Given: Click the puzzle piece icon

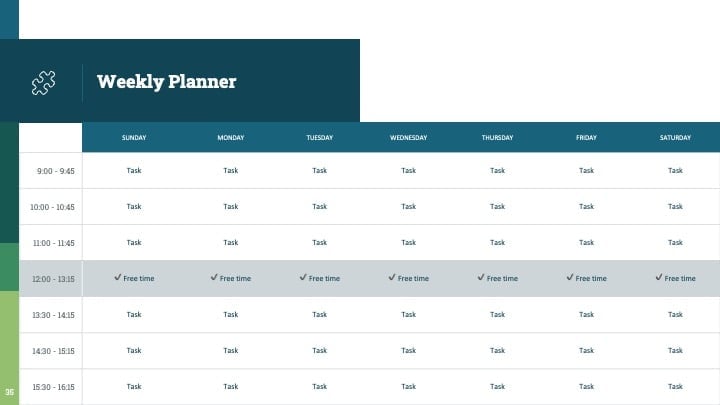Looking at the screenshot, I should (x=44, y=83).
